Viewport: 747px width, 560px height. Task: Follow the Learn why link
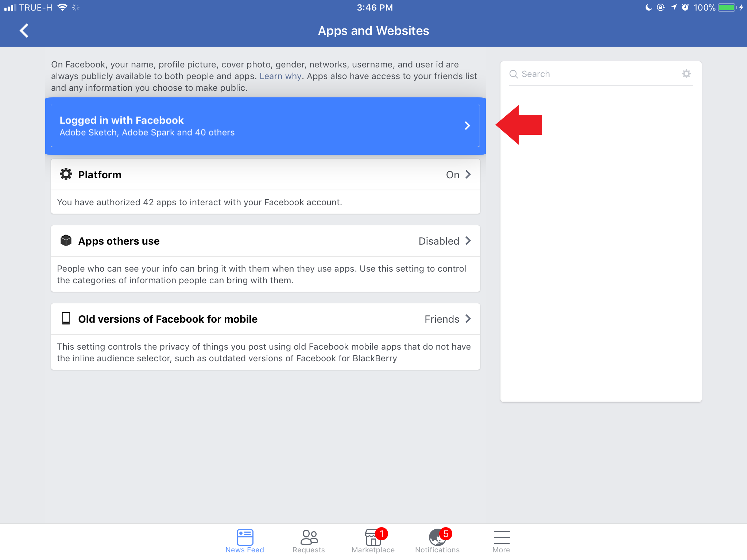click(280, 76)
